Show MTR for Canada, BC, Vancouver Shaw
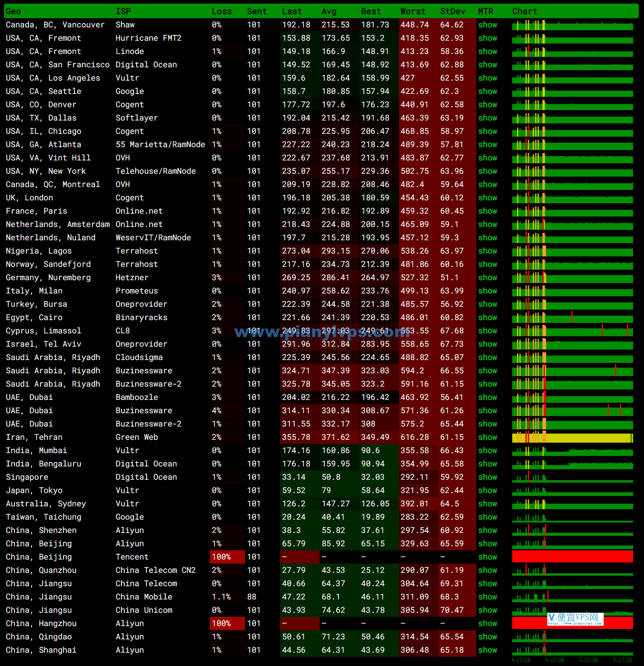Screen dimensions: 644x666 tap(488, 25)
